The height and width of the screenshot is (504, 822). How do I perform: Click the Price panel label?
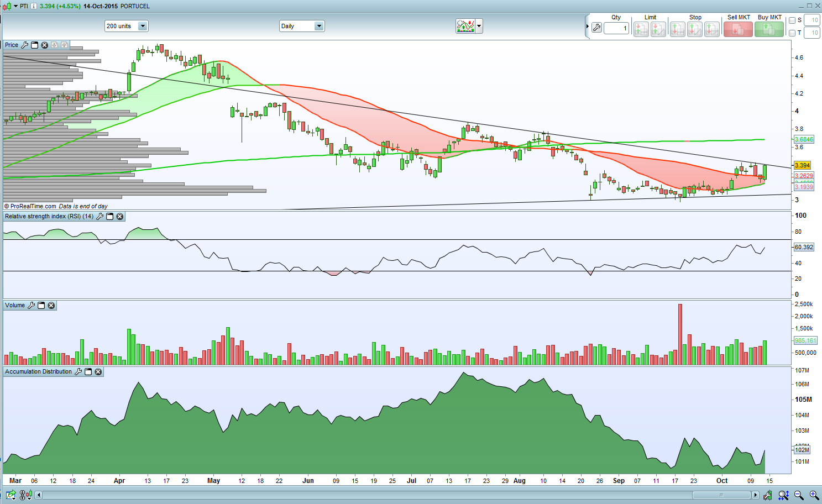pos(12,45)
